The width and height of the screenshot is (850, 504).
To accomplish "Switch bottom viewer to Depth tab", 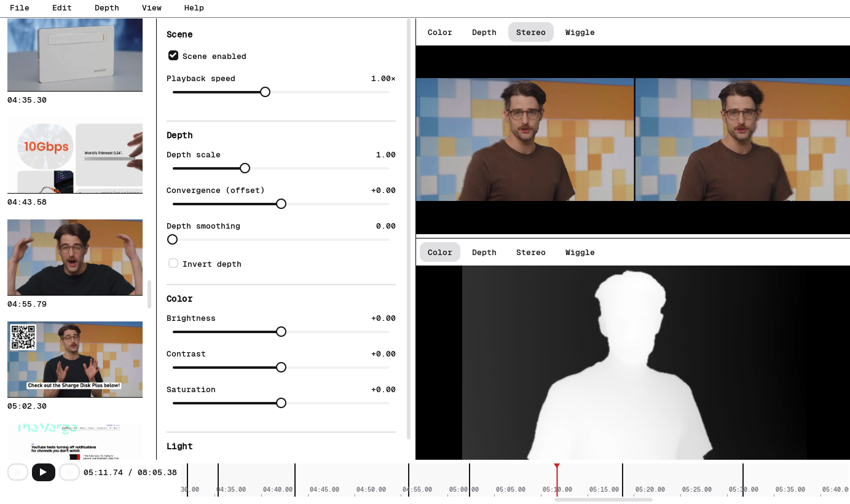I will pos(484,252).
